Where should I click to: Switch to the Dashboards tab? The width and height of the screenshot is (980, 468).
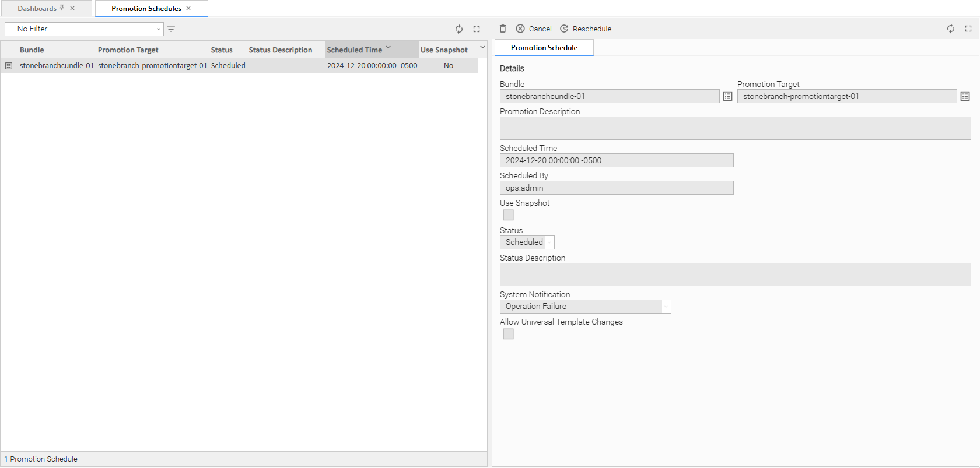click(x=37, y=9)
